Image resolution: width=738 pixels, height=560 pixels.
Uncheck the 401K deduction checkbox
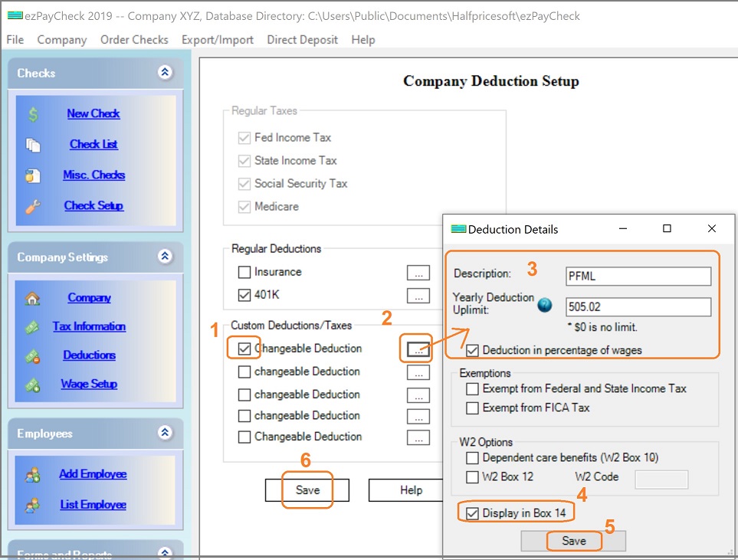244,295
